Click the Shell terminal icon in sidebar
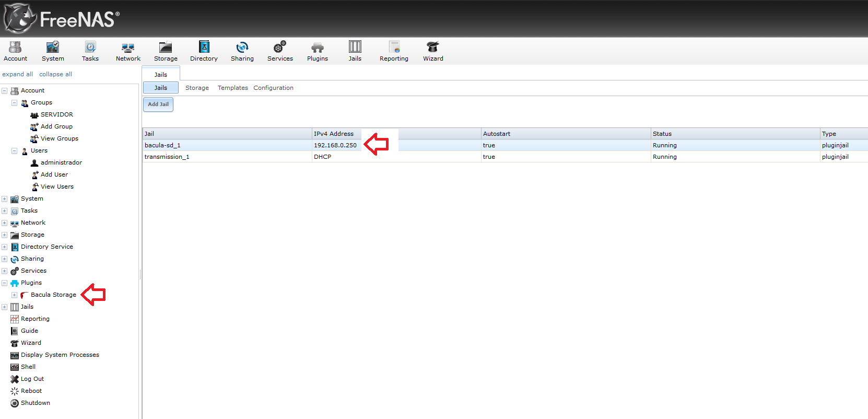This screenshot has width=868, height=419. click(15, 367)
